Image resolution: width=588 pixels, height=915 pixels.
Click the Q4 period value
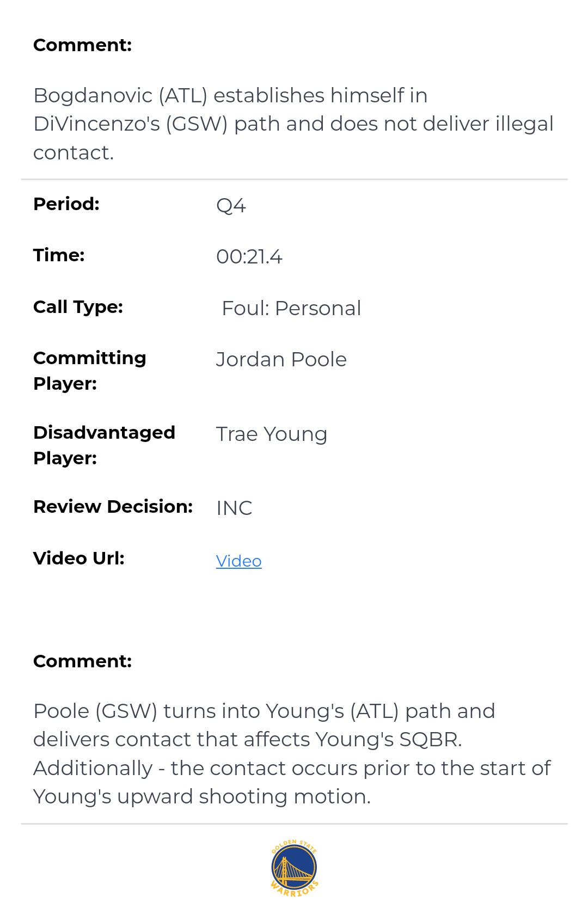[x=231, y=205]
